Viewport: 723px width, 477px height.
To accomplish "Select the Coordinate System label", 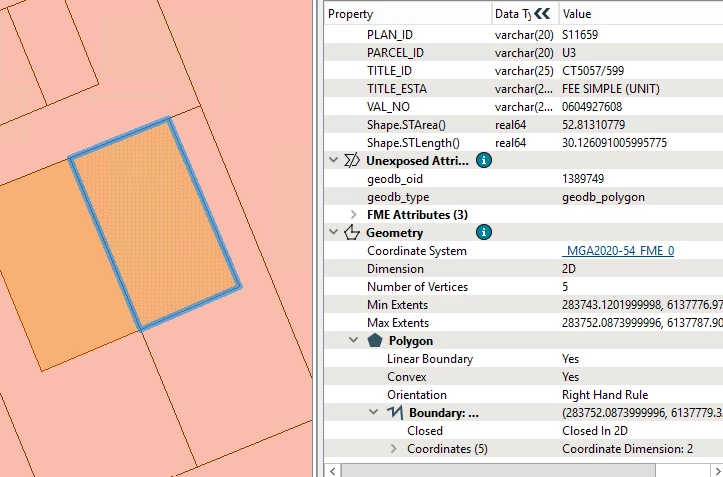I will pos(416,250).
